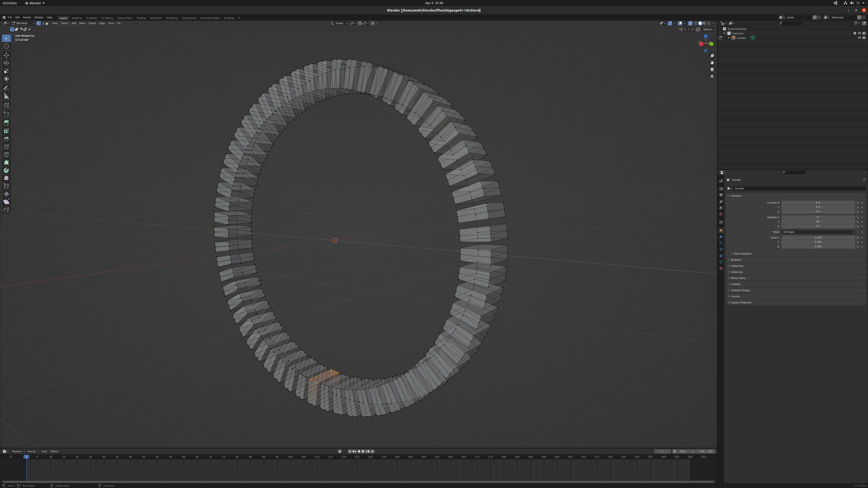Select the Rip Region tool
Image resolution: width=868 pixels, height=488 pixels.
click(6, 210)
